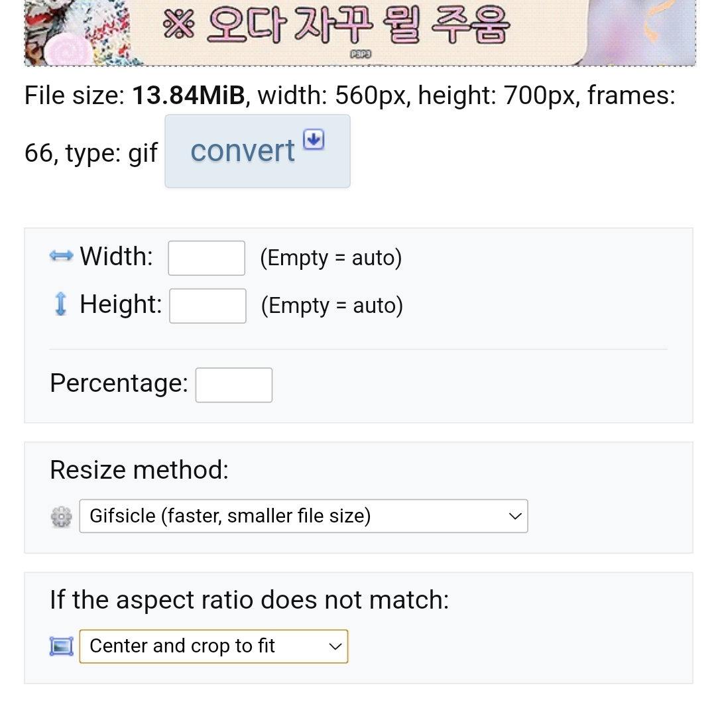Click the convert button

[257, 151]
